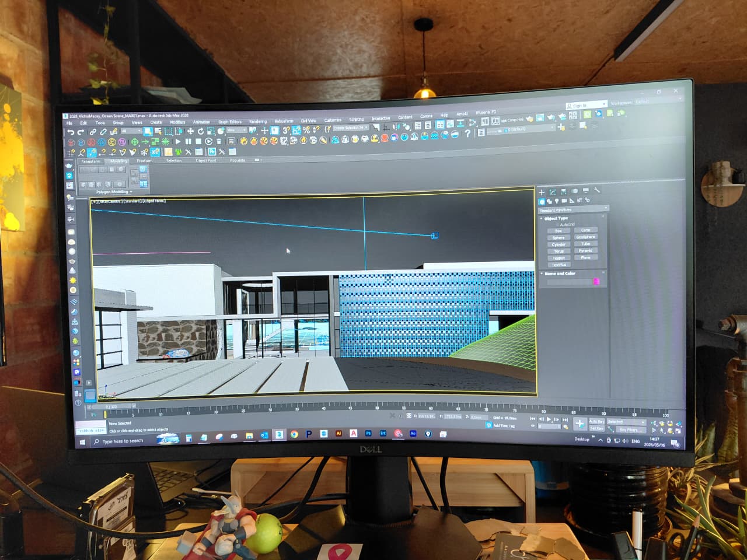Switch to the Freeform ribbon tab

[x=145, y=160]
